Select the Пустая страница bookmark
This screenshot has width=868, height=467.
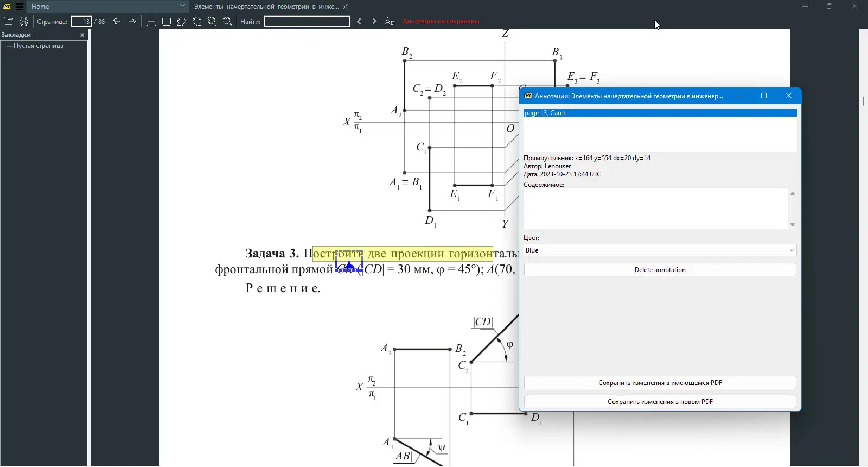click(39, 46)
